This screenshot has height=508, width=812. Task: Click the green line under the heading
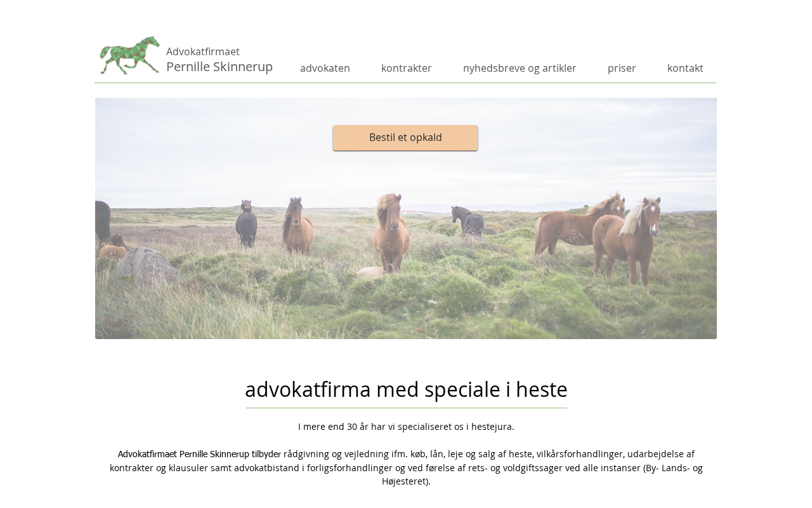pos(406,408)
